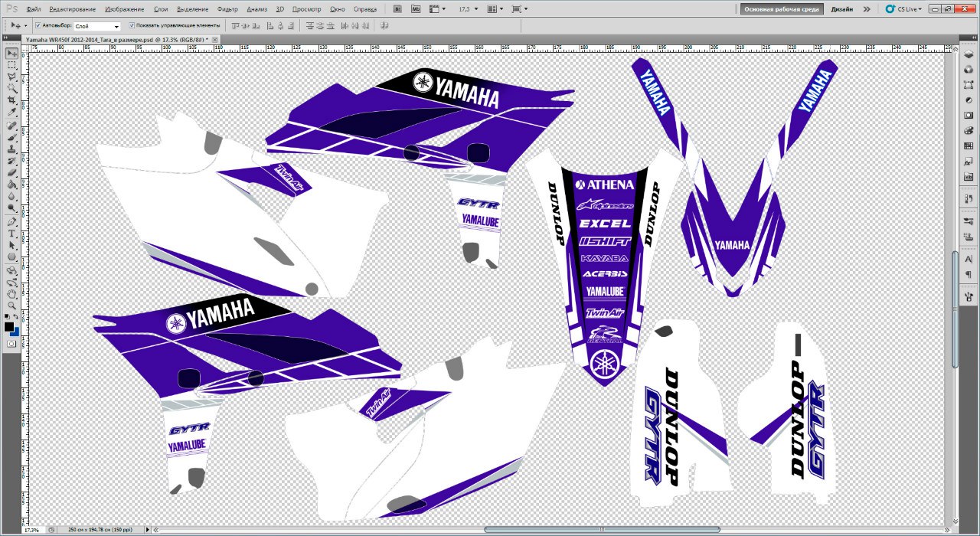Open the Channels panel icon
980x536 pixels.
click(968, 70)
